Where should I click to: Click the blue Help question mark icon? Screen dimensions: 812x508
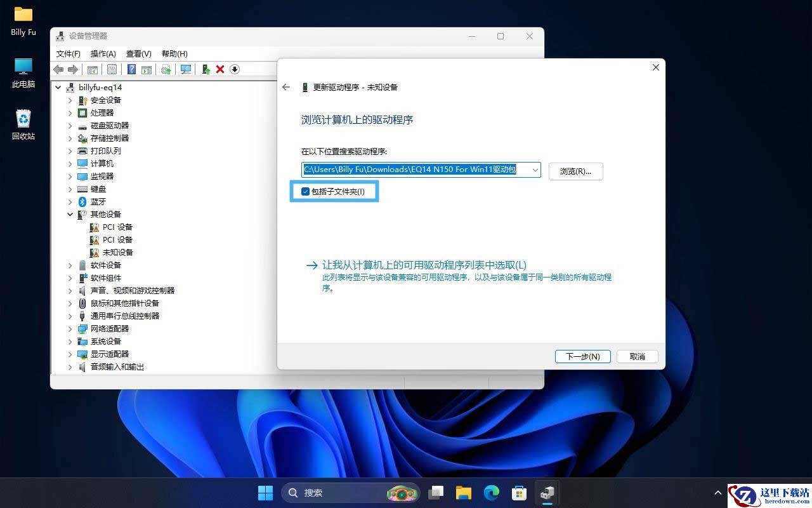tap(132, 69)
